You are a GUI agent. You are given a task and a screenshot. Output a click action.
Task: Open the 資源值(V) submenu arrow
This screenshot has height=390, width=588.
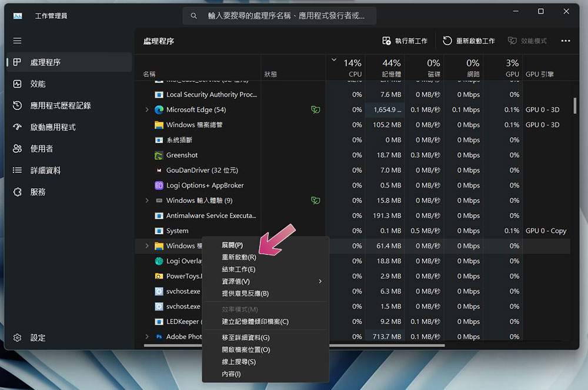(x=320, y=281)
